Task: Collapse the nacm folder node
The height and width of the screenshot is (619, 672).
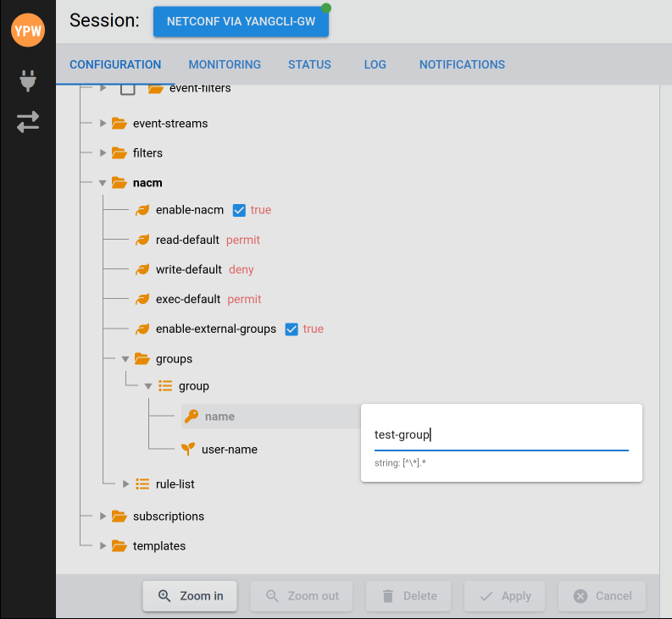Action: [x=103, y=183]
